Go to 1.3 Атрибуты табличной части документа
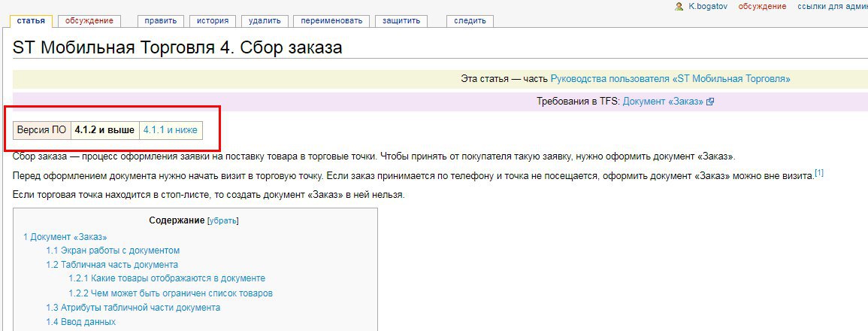This screenshot has width=868, height=331. [133, 307]
